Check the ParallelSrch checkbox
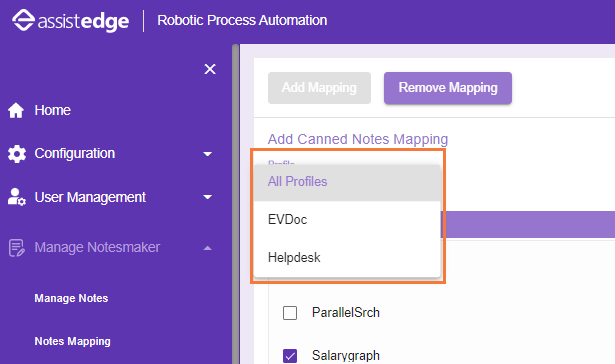The width and height of the screenshot is (615, 364). 290,313
